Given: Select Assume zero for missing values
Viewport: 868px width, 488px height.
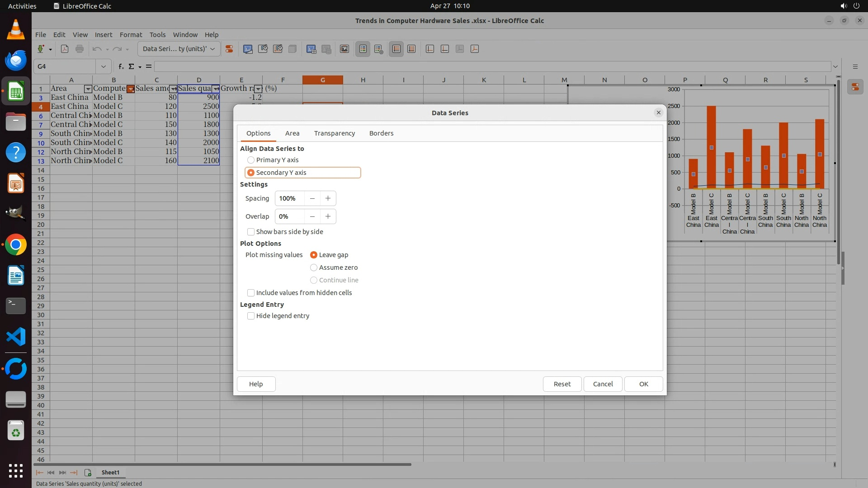Looking at the screenshot, I should coord(314,267).
